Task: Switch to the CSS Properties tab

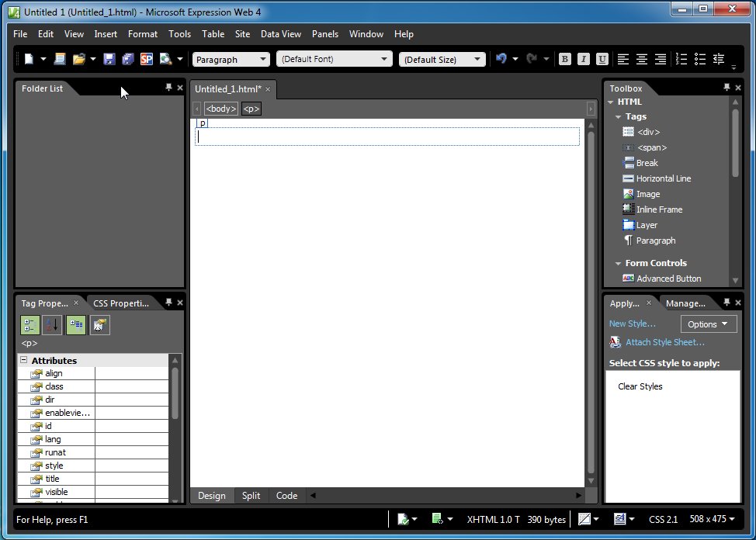Action: tap(121, 303)
